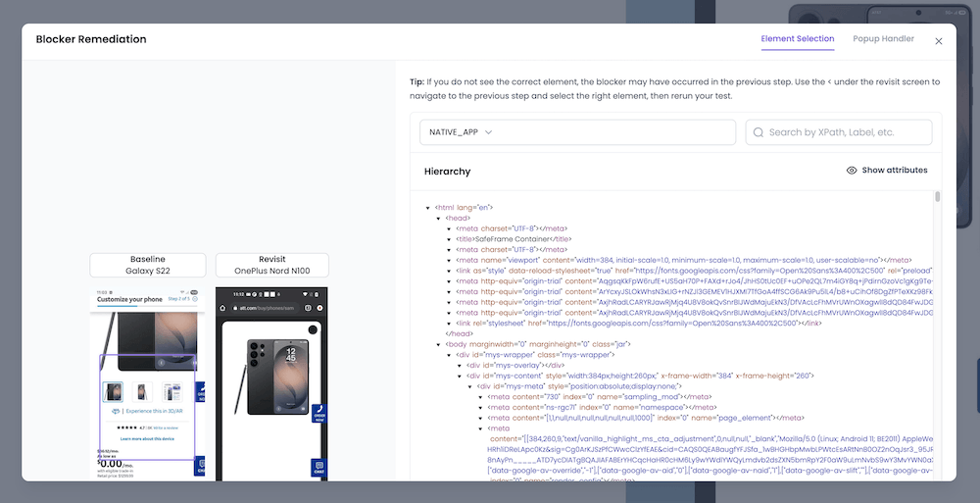Select the meta viewport row text
This screenshot has width=980, height=503.
(x=684, y=260)
